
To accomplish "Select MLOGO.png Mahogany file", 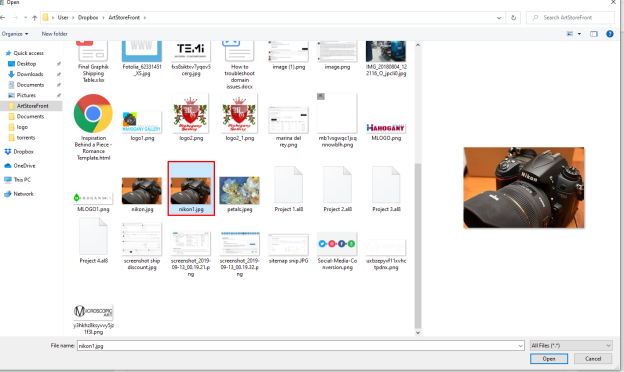I will (x=386, y=131).
